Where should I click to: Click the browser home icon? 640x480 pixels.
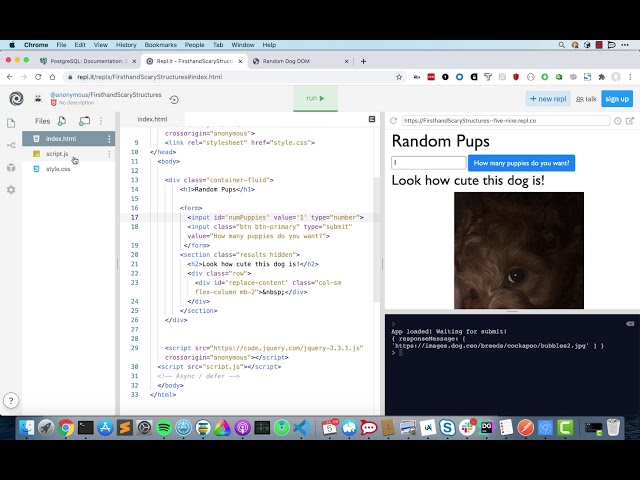[52, 77]
